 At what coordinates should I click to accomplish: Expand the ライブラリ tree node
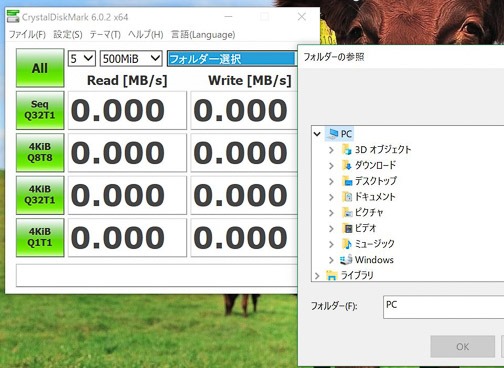tap(317, 275)
